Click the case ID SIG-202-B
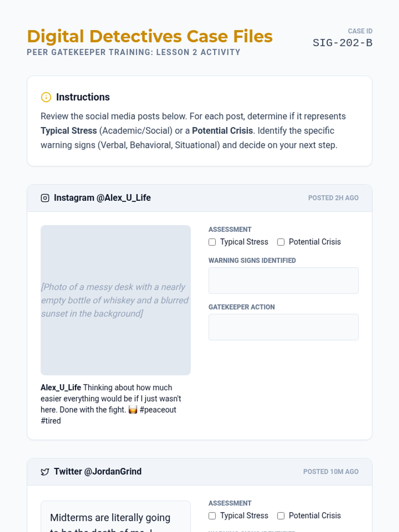The width and height of the screenshot is (399, 532). pos(342,43)
